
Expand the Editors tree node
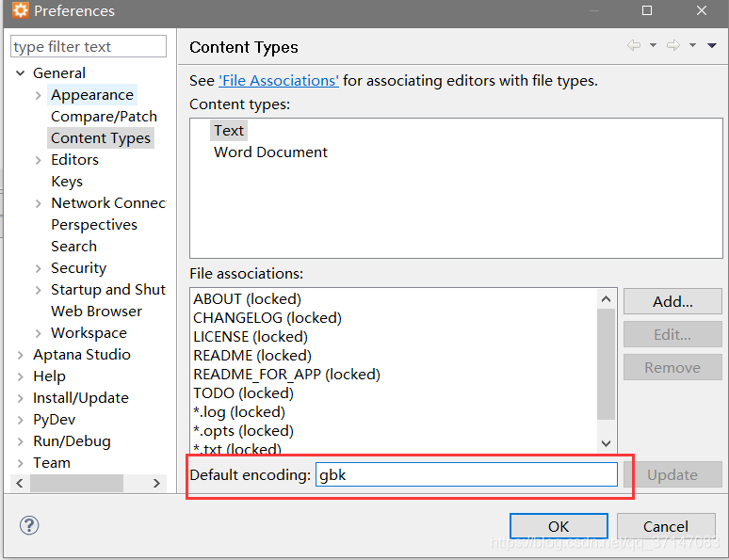tap(38, 160)
